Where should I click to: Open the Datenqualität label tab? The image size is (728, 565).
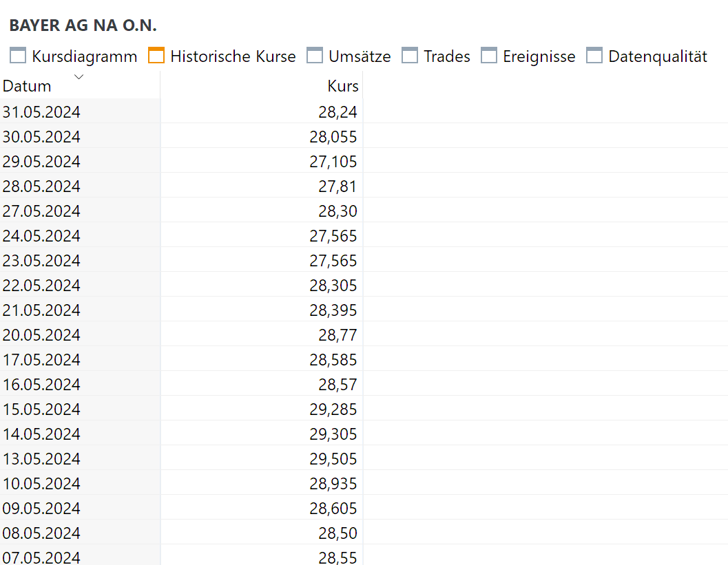(657, 56)
